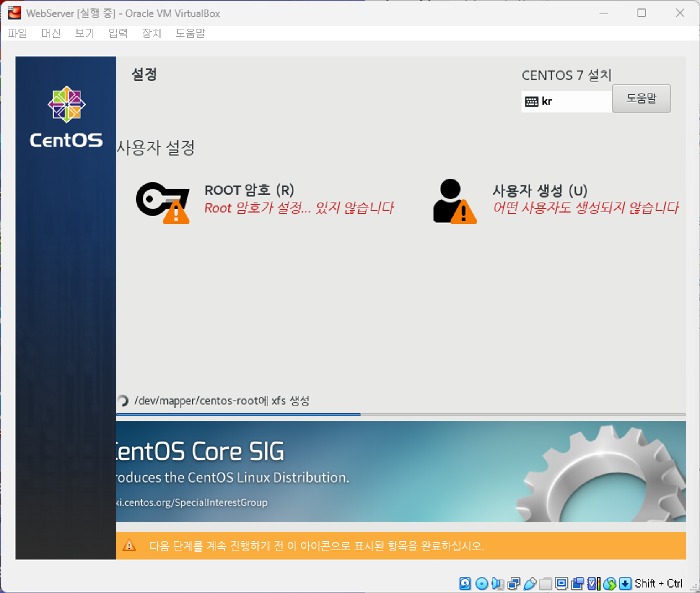700x593 pixels.
Task: Open the 사용자 생성 user icon
Action: click(x=455, y=202)
